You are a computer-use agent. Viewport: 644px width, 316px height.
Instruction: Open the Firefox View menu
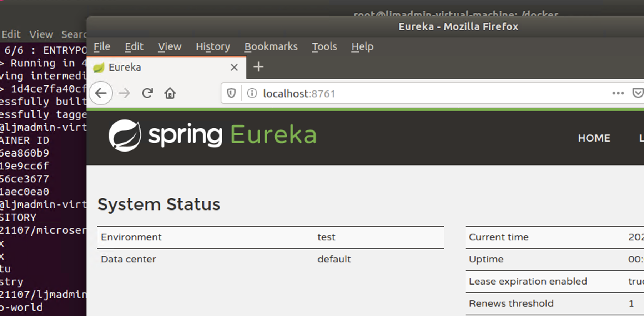click(x=170, y=46)
